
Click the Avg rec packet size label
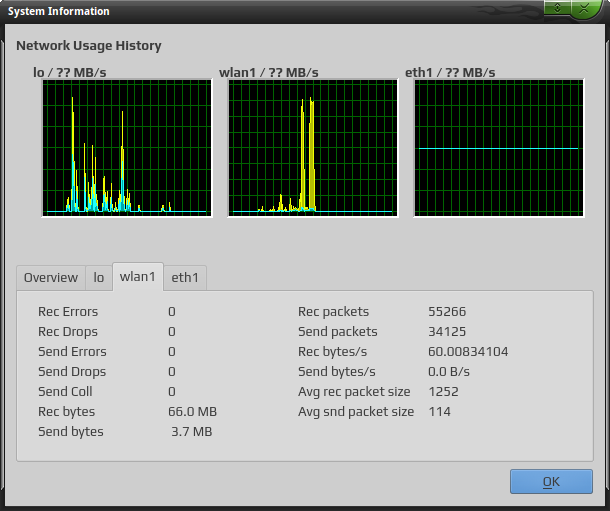354,392
